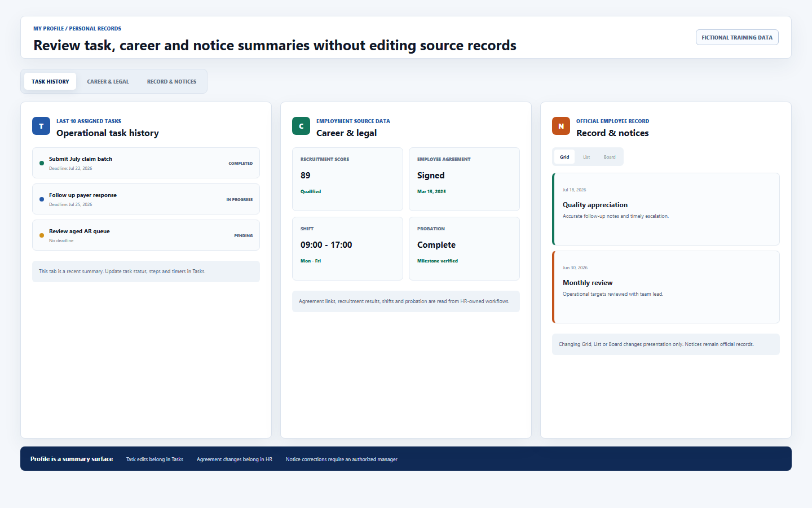Switch notices to Board view
Image resolution: width=812 pixels, height=508 pixels.
(610, 157)
